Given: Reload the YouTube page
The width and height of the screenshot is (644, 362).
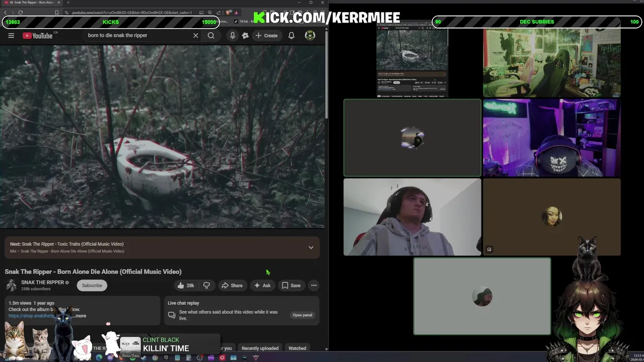Looking at the screenshot, I should [x=21, y=13].
